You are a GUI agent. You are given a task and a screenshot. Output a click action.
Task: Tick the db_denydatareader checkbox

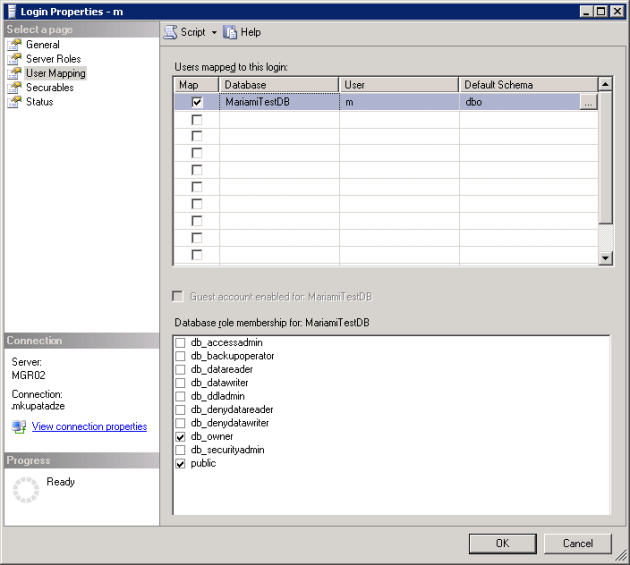180,410
